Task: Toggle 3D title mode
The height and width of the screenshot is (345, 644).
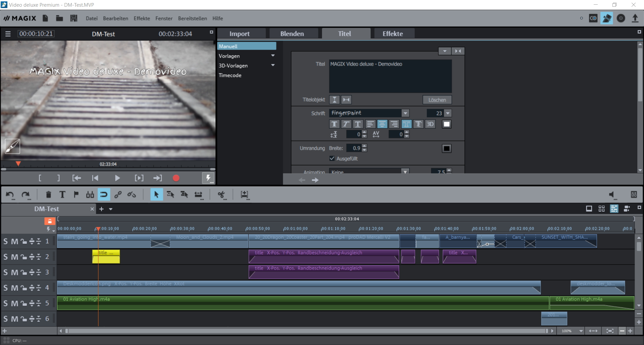Action: pyautogui.click(x=430, y=124)
